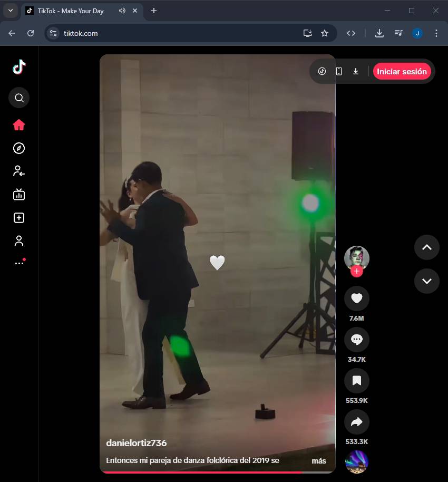Open the comments bubble icon

tap(356, 340)
